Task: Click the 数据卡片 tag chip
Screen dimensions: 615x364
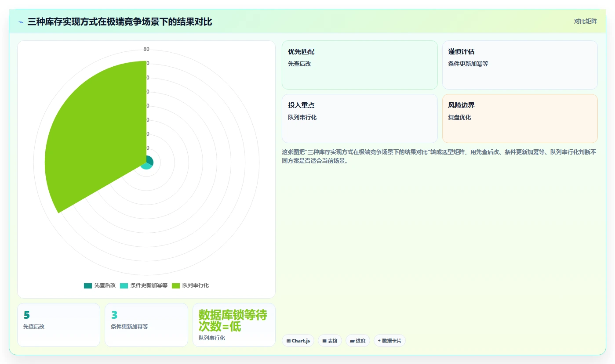Action: pyautogui.click(x=389, y=341)
